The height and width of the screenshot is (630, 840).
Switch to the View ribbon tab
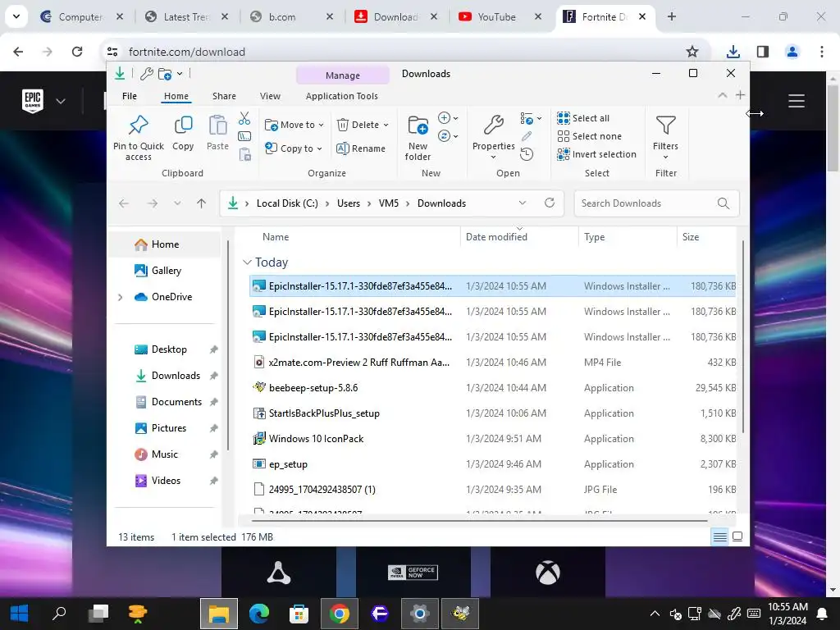tap(270, 96)
